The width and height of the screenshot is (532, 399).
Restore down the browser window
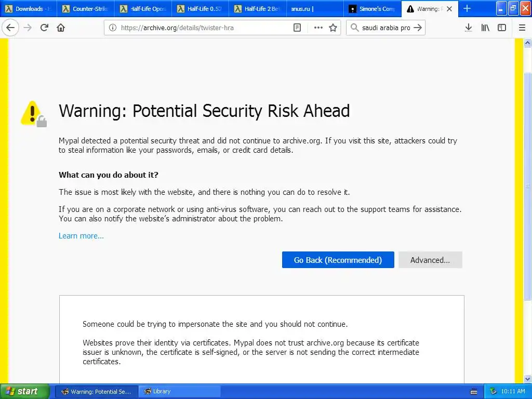[x=513, y=8]
